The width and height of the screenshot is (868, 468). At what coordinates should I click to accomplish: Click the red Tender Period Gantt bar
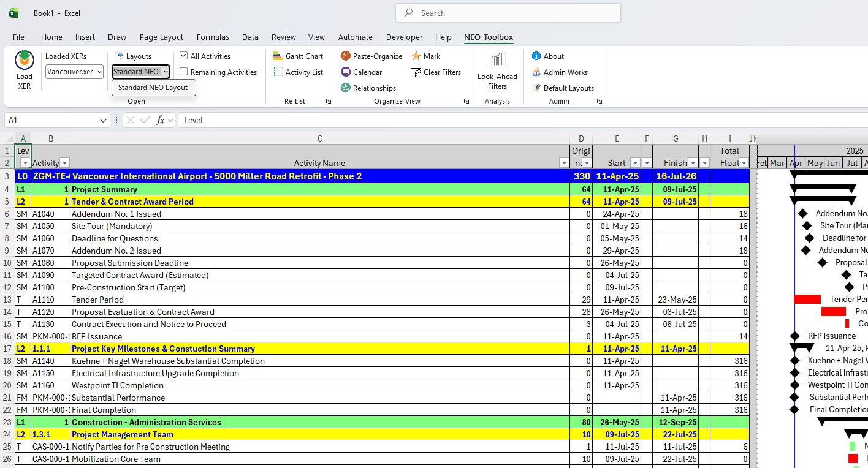807,299
